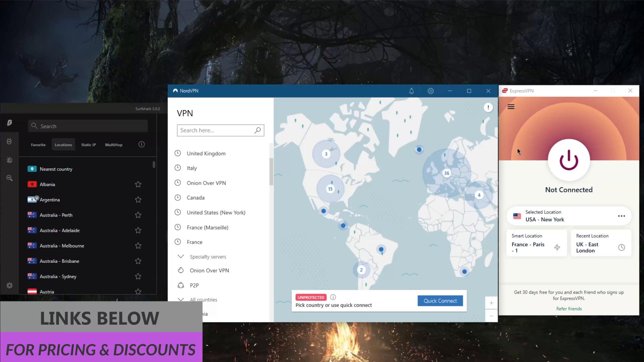Open NordVPN notifications bell
Screen dimensions: 644x362
pos(411,91)
